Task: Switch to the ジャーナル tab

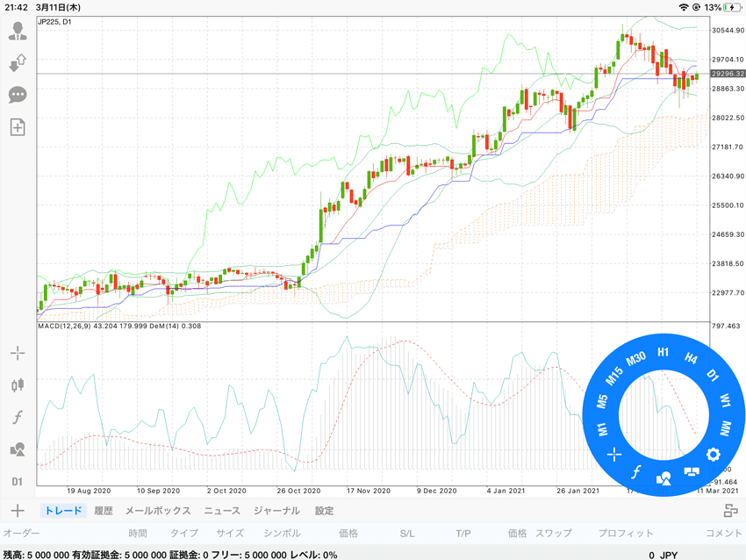Action: (x=276, y=511)
